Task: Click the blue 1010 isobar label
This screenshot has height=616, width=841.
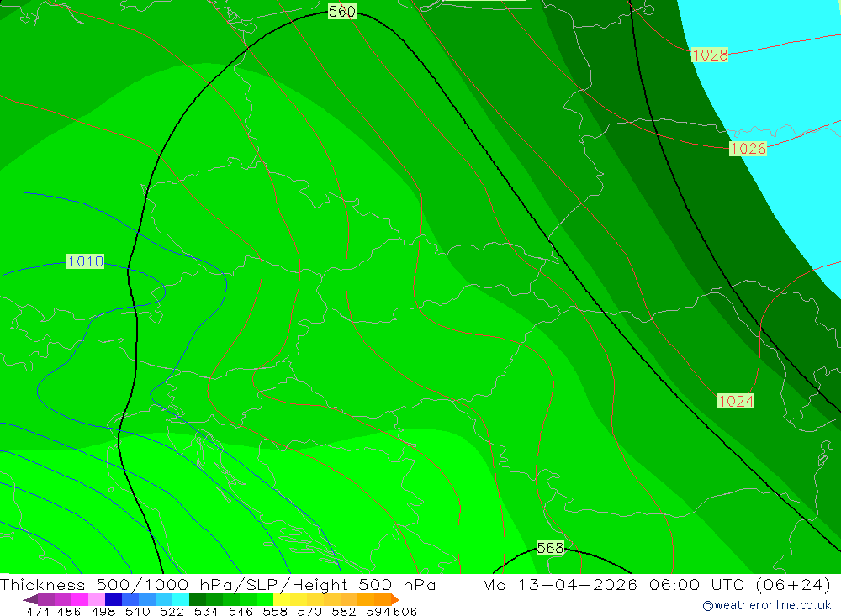Action: coord(85,261)
